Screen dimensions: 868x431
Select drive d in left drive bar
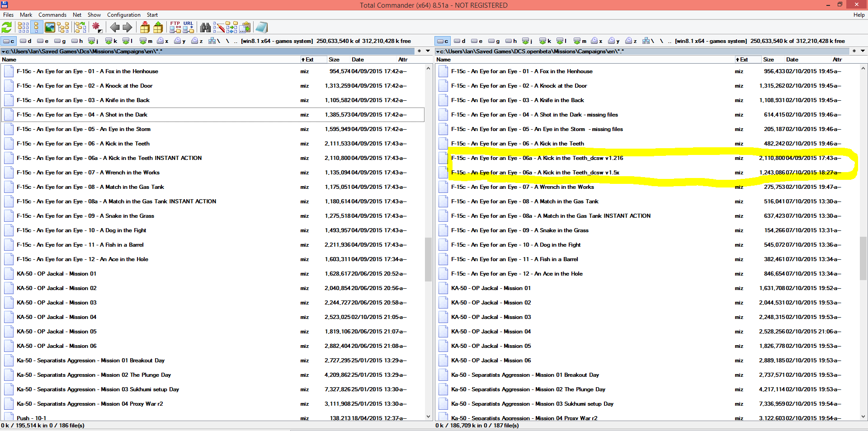(x=26, y=41)
